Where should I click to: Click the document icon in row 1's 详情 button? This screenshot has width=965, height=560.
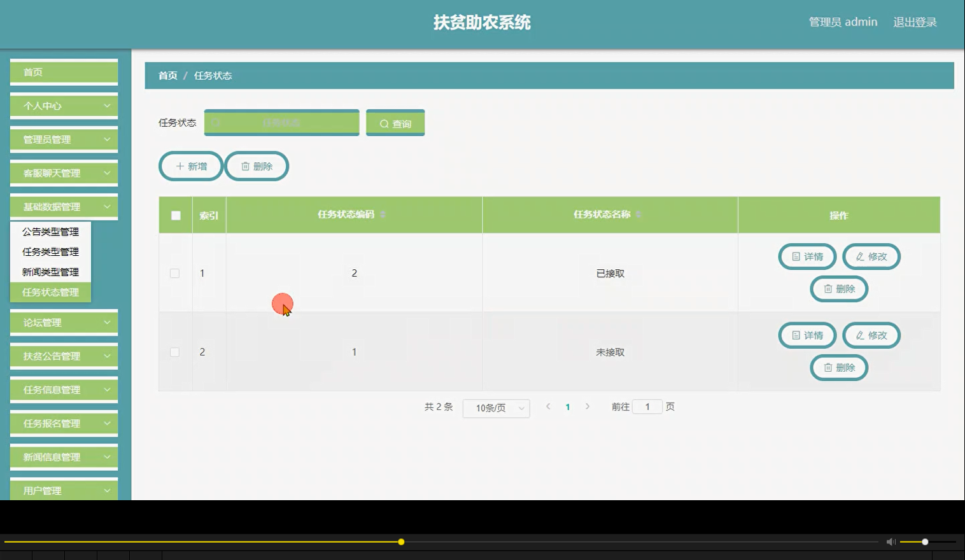pos(796,256)
